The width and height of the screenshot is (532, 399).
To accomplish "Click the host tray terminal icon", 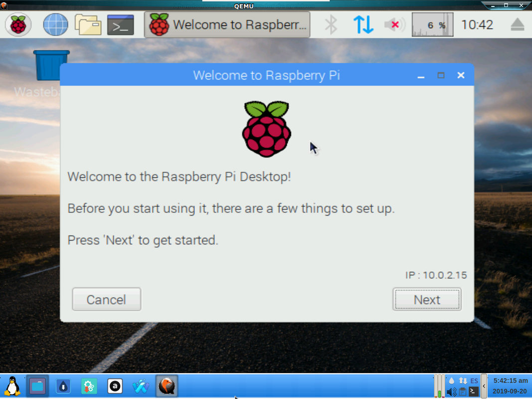I will [474, 392].
